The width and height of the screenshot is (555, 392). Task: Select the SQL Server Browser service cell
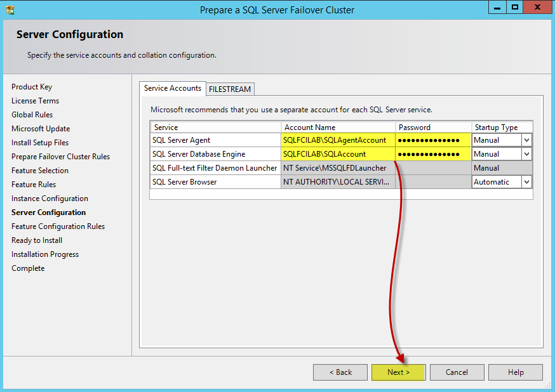[215, 182]
